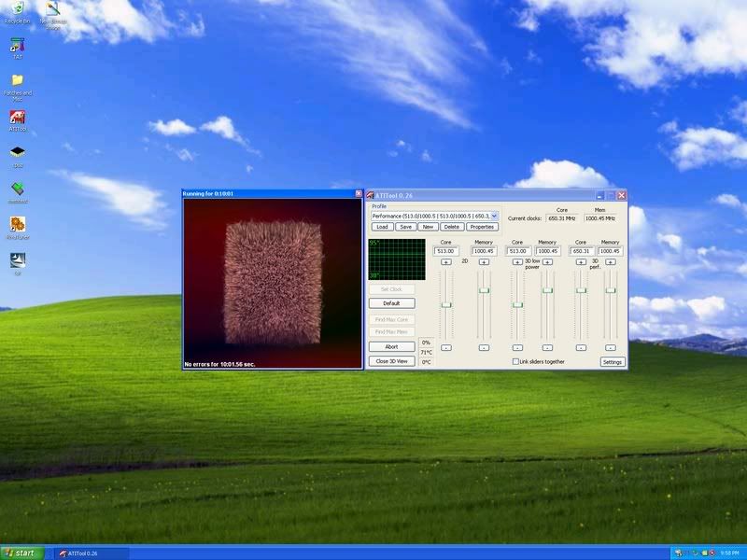Increase 3D low power Memory with plus
The width and height of the screenshot is (747, 560).
pos(548,262)
